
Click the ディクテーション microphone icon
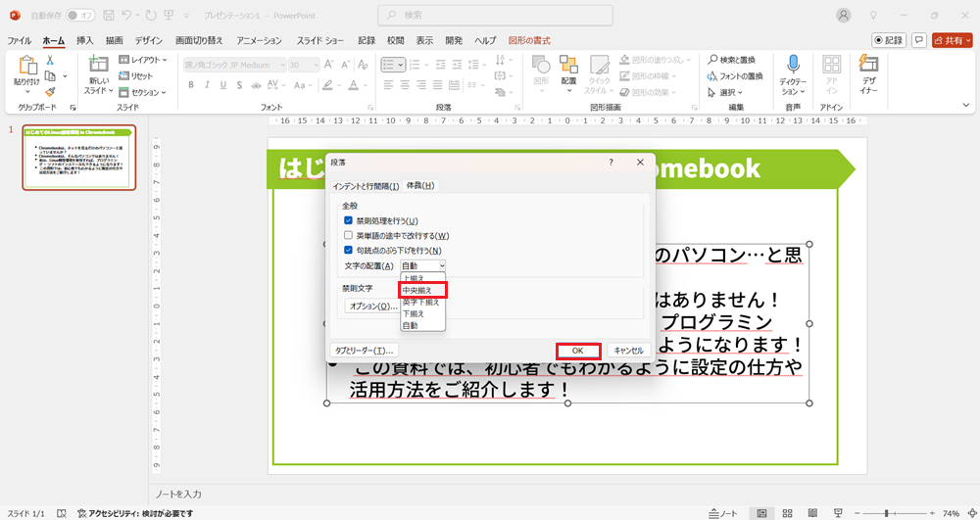click(793, 65)
